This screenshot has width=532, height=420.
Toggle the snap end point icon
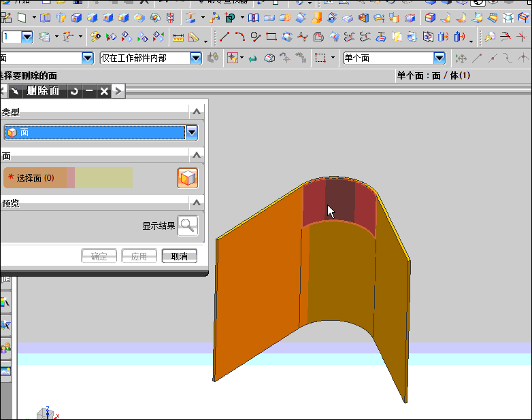[477, 58]
